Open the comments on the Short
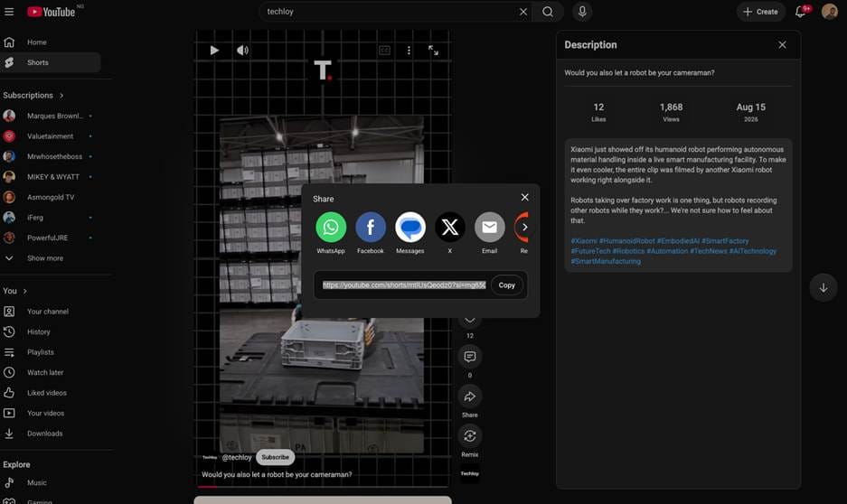 coord(470,357)
